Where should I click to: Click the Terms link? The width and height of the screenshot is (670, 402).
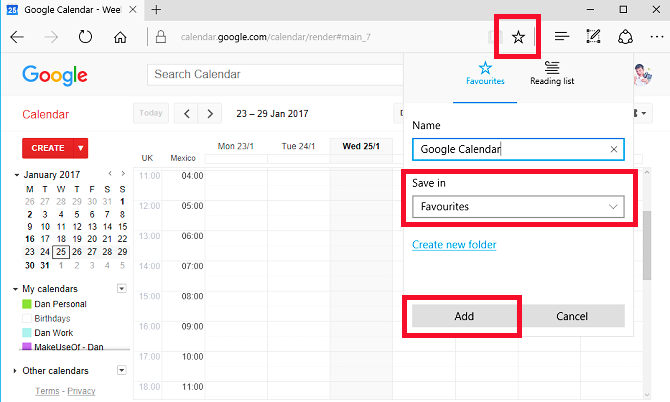(47, 391)
